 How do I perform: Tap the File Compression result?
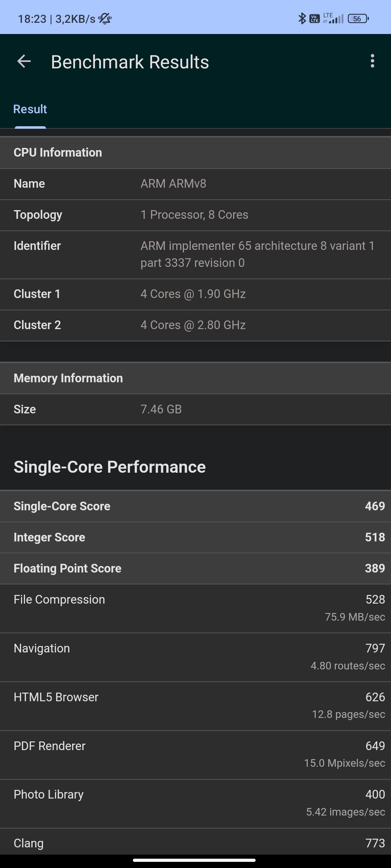(195, 608)
